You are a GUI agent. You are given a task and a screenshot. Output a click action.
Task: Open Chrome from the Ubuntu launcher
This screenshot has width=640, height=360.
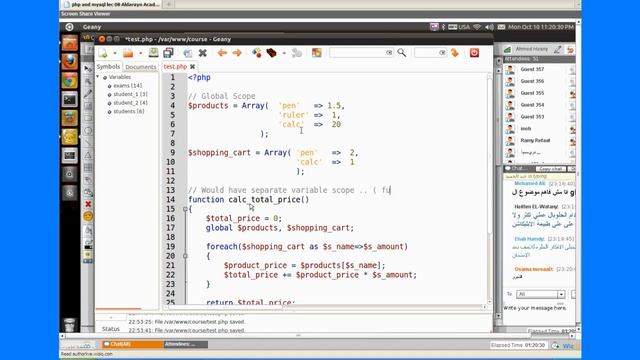point(70,81)
